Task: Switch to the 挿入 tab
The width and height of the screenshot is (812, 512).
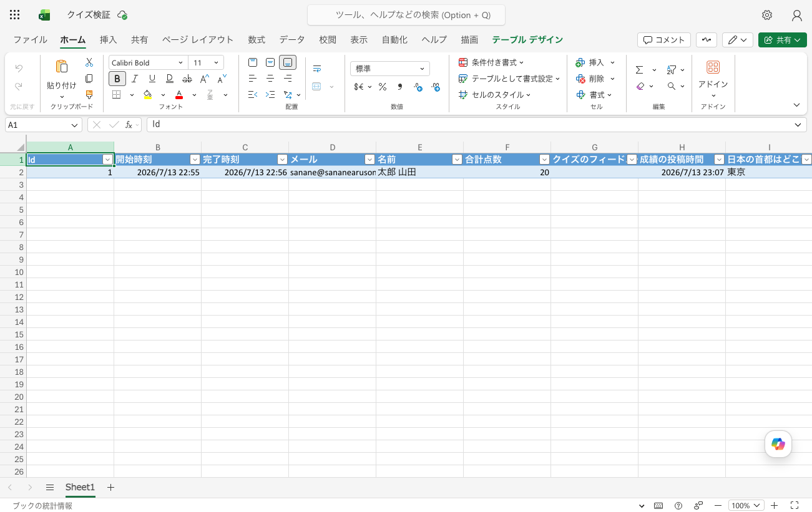Action: (108, 39)
